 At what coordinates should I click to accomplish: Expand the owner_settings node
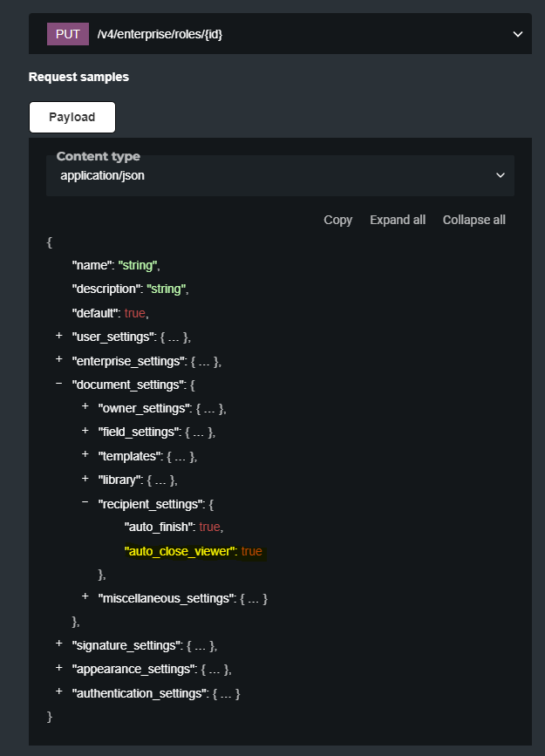85,407
